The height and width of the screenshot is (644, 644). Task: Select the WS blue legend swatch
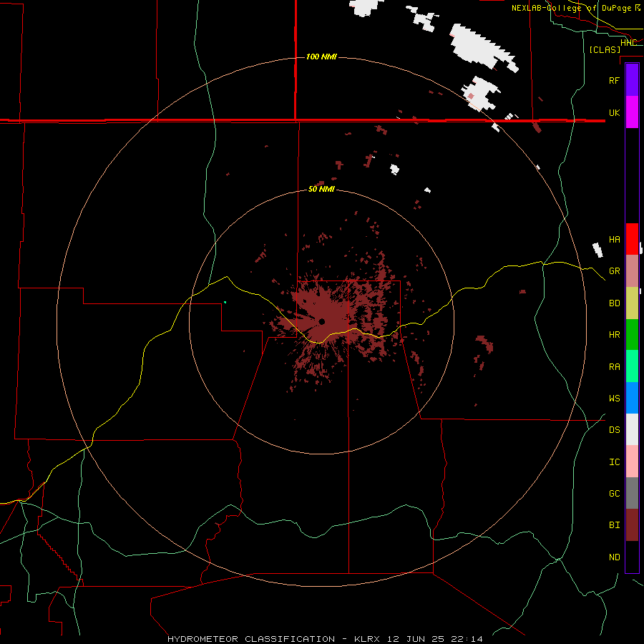pyautogui.click(x=632, y=398)
